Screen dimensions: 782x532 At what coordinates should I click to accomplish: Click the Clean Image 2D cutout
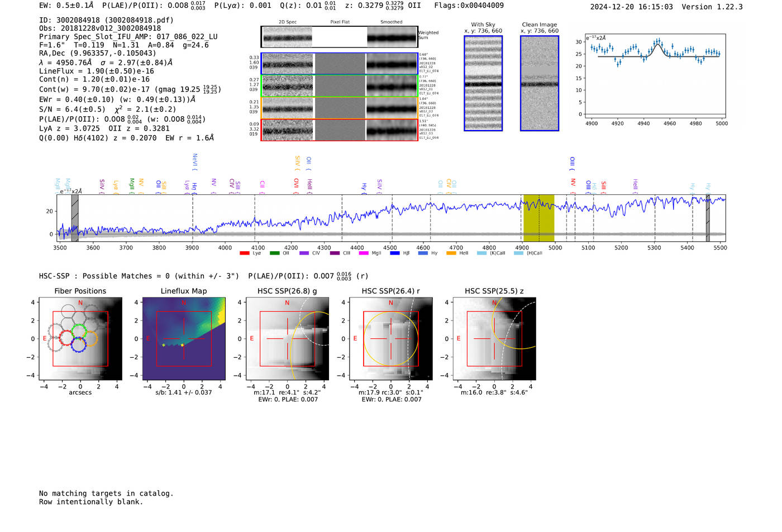point(540,83)
